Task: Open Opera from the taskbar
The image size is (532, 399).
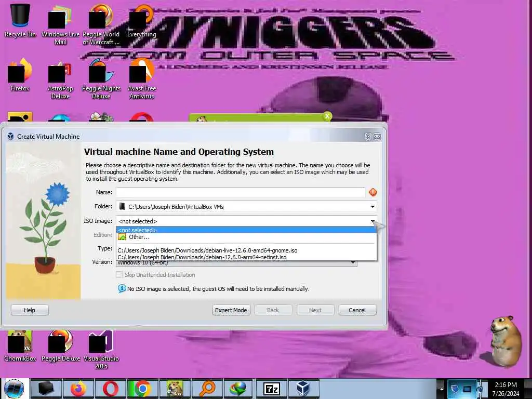Action: pos(111,389)
